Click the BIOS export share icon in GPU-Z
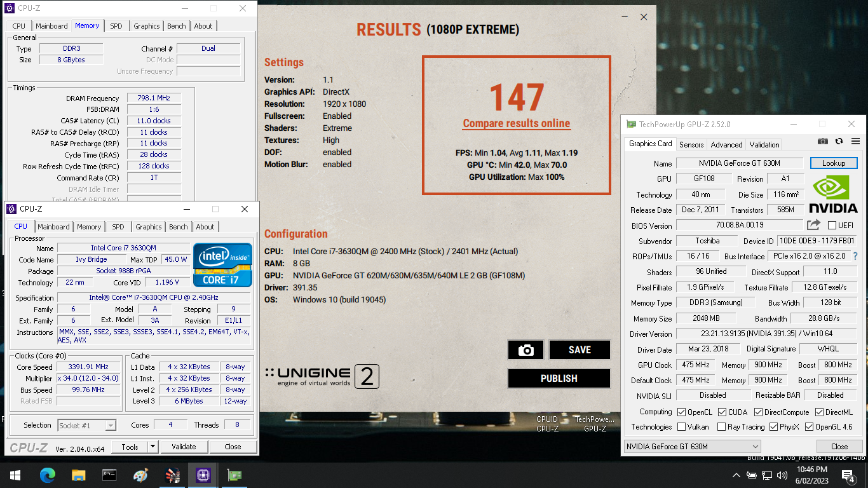 pyautogui.click(x=813, y=225)
